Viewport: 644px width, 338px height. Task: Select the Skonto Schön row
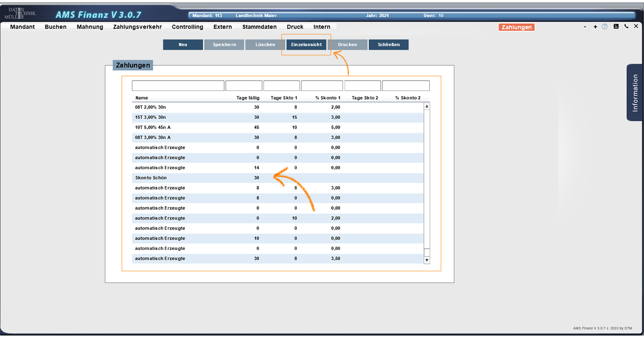pyautogui.click(x=205, y=178)
